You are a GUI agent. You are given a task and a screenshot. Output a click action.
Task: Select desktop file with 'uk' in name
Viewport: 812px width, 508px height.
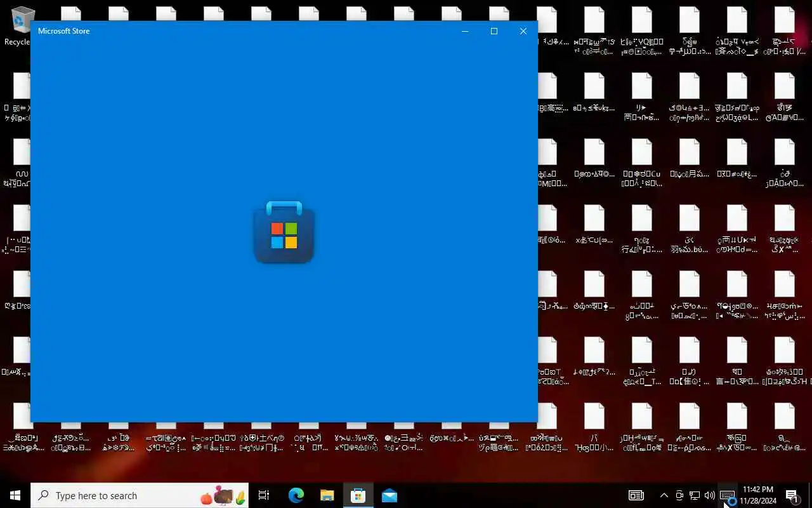[x=594, y=93]
